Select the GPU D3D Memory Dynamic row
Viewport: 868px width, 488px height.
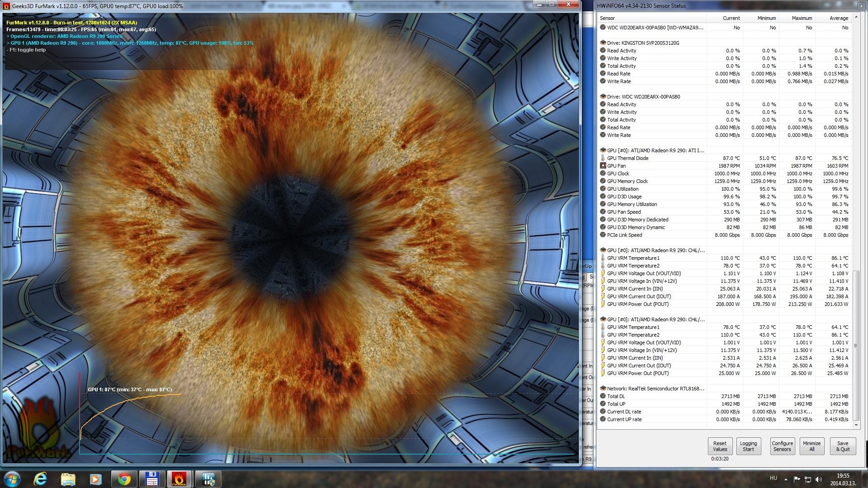coord(724,227)
